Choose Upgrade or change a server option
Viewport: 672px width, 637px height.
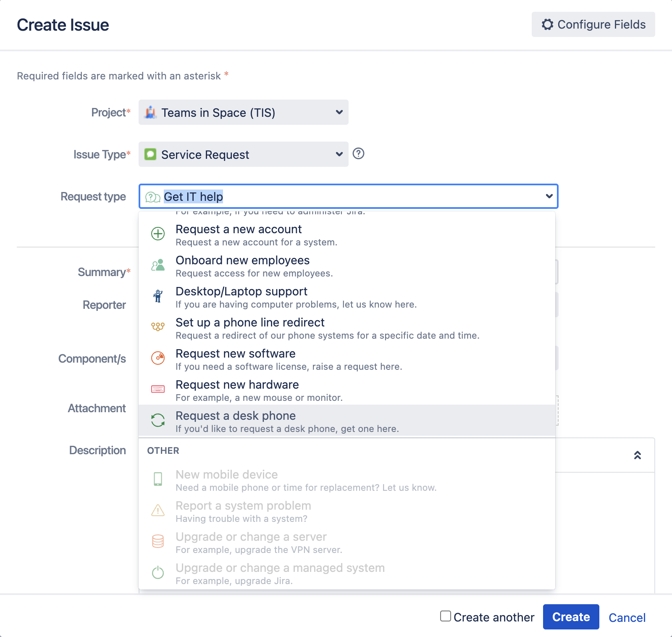pos(251,537)
